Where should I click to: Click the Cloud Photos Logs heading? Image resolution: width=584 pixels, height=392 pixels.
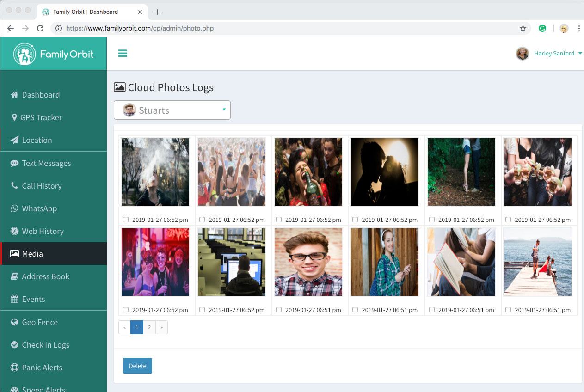coord(164,87)
